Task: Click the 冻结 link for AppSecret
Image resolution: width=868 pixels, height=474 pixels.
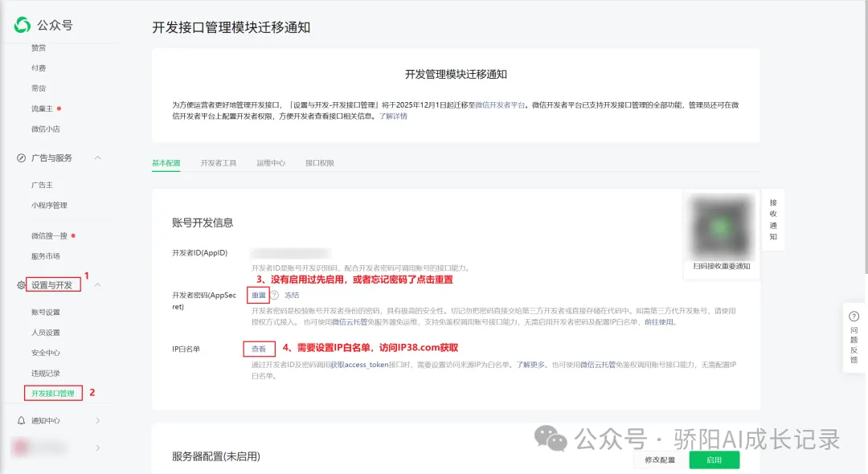Action: click(292, 296)
